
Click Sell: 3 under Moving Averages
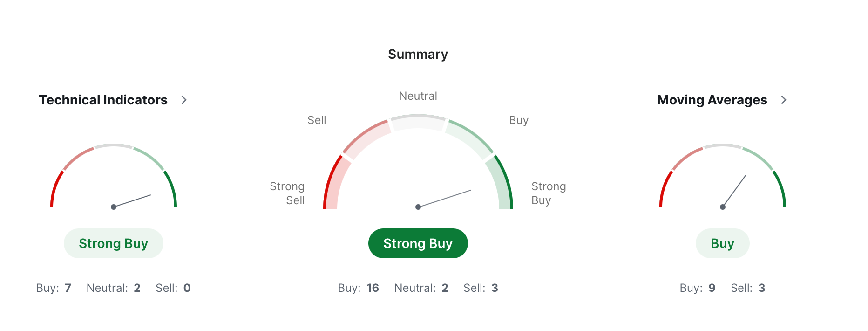click(747, 288)
